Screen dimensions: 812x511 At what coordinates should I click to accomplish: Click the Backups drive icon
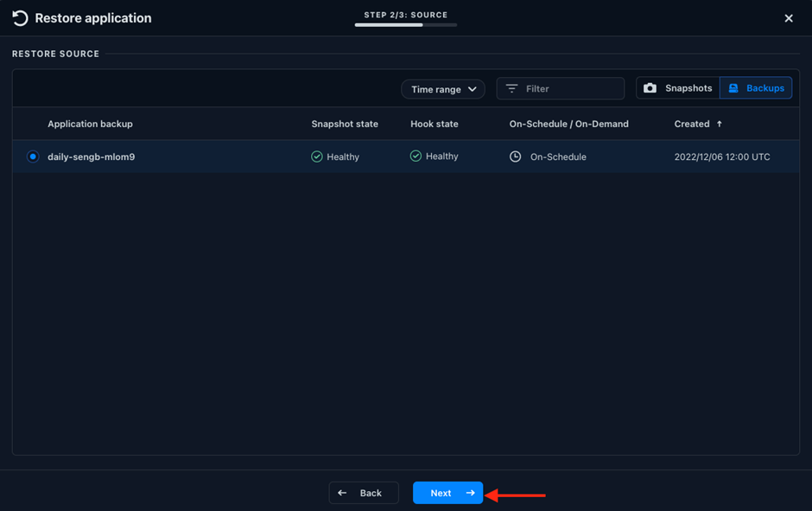[733, 88]
